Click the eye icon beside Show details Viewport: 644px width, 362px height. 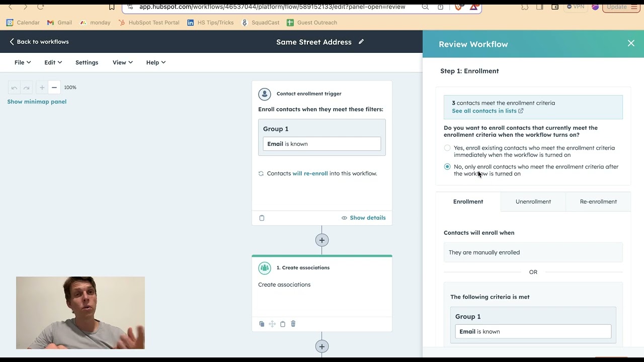pyautogui.click(x=344, y=218)
